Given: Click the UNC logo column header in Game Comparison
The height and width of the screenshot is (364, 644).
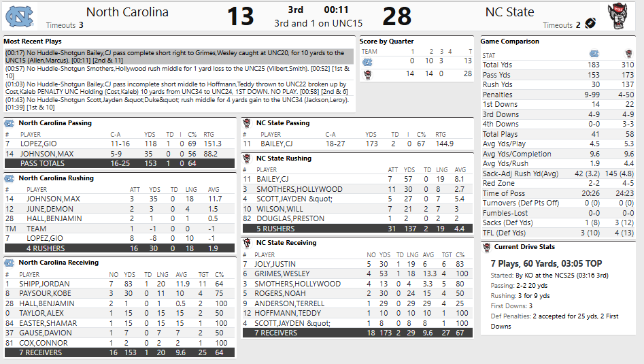Looking at the screenshot, I should [x=594, y=54].
